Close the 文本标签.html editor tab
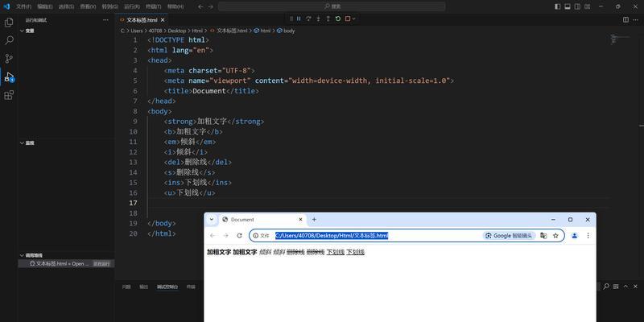Screen dimensions: 644x322 coord(163,19)
